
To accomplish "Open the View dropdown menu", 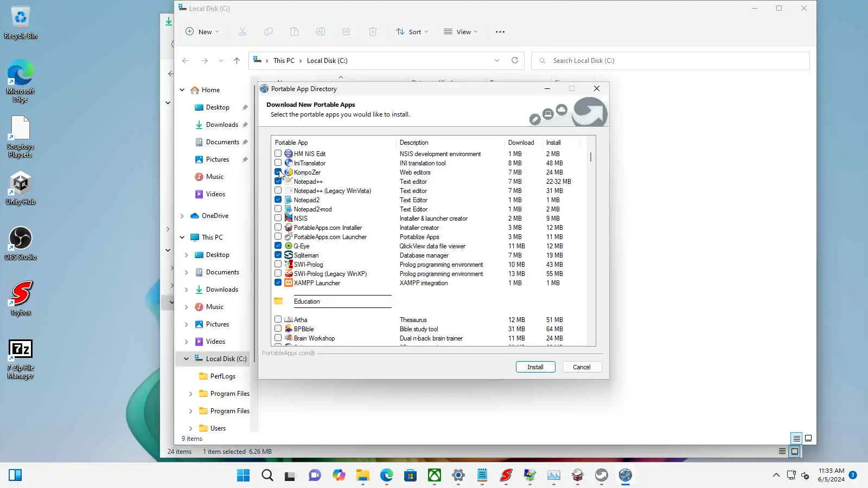I will pos(461,31).
